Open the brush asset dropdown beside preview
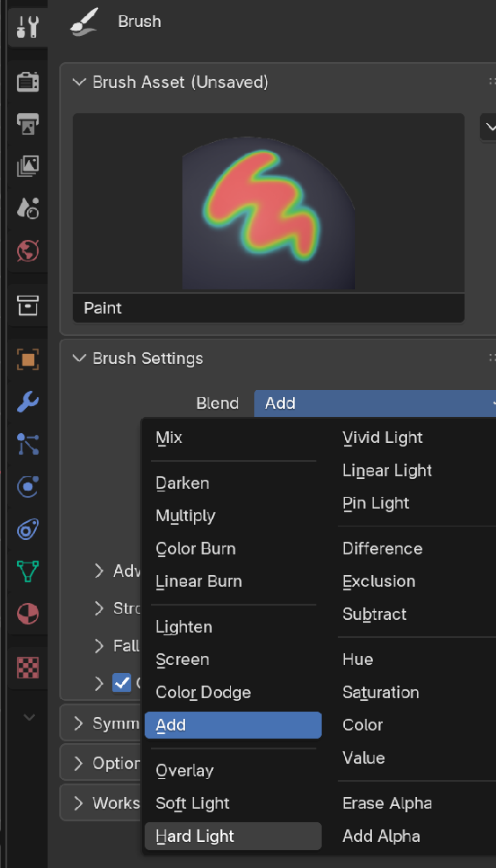The height and width of the screenshot is (868, 496). (488, 128)
